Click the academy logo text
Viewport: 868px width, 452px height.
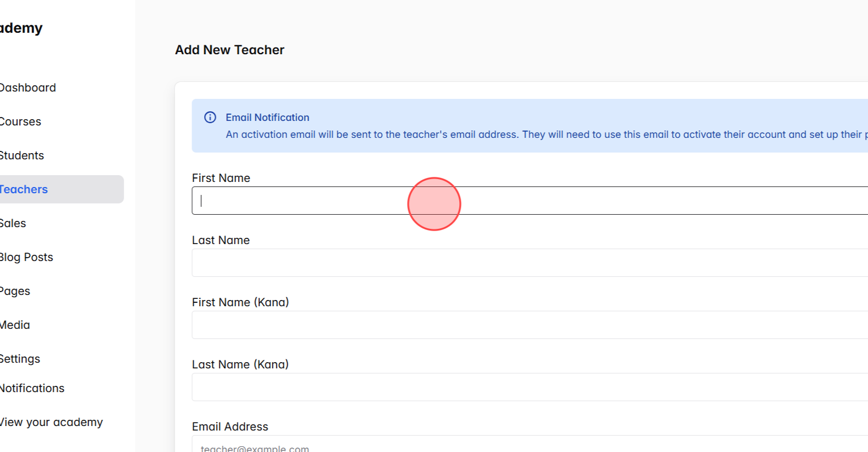[21, 28]
